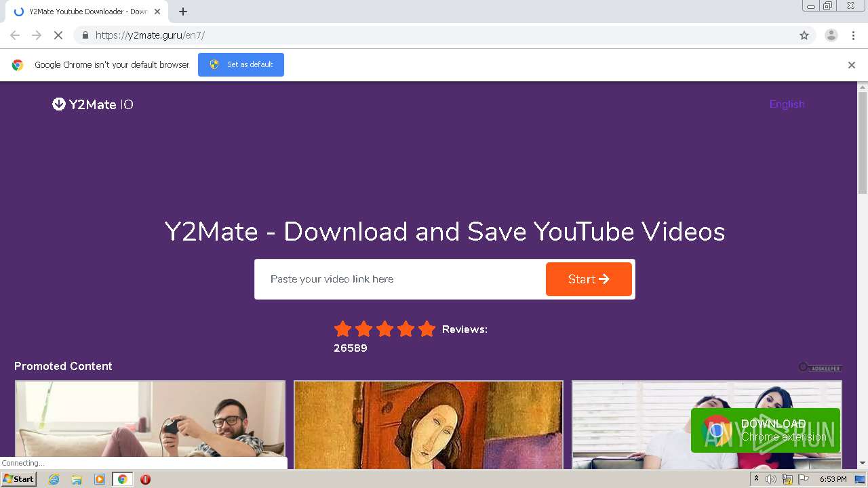Click the fifth rating star

coord(427,329)
